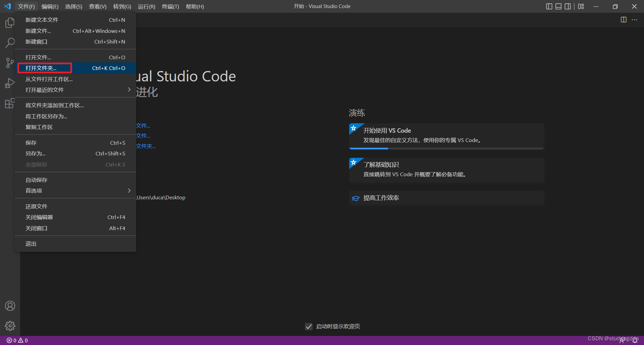Open editor More Actions ellipsis
The height and width of the screenshot is (345, 644).
(x=634, y=20)
